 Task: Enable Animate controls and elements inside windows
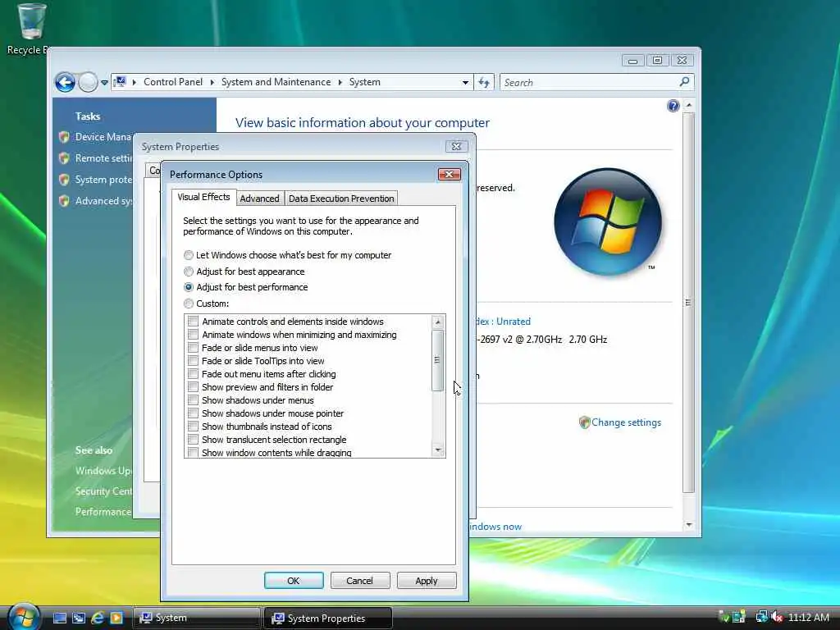(x=193, y=322)
